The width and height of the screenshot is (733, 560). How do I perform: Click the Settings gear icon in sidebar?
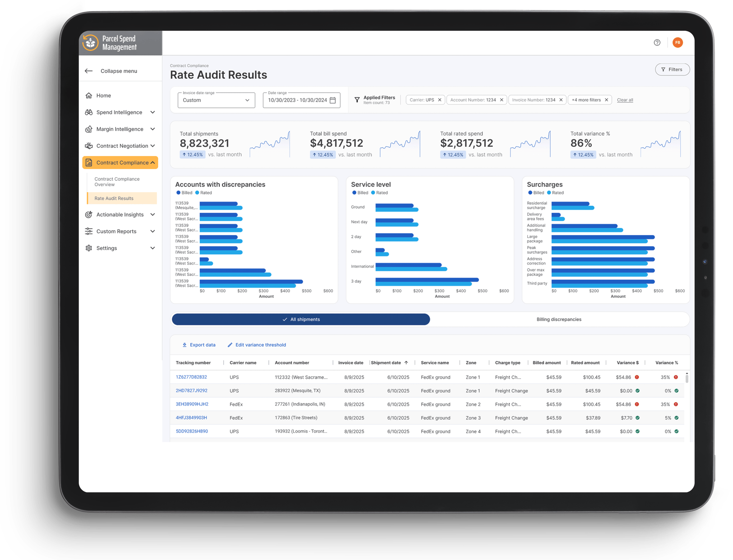pyautogui.click(x=89, y=248)
